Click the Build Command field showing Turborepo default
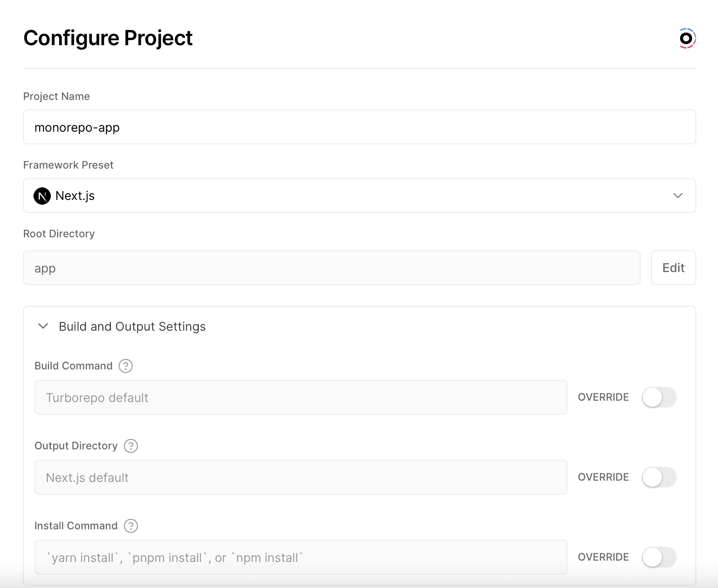Screen dimensions: 718x588 301,397
